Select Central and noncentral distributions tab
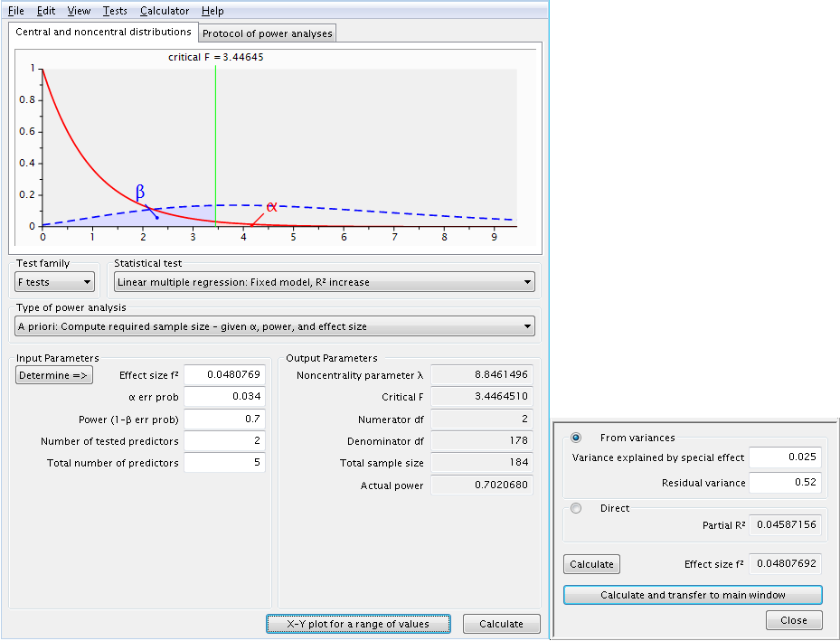Screen dimensions: 840x641 [x=104, y=32]
